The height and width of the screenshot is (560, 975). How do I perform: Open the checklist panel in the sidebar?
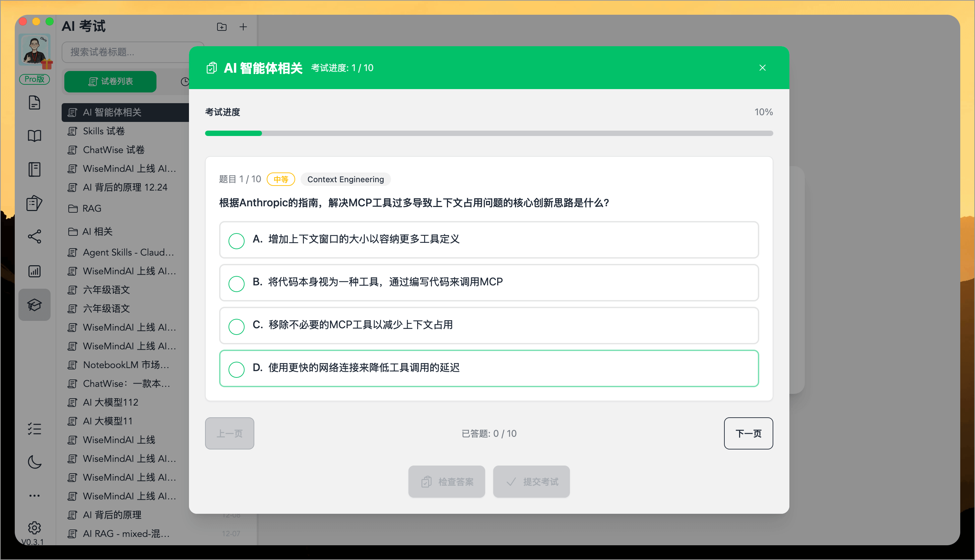click(34, 428)
